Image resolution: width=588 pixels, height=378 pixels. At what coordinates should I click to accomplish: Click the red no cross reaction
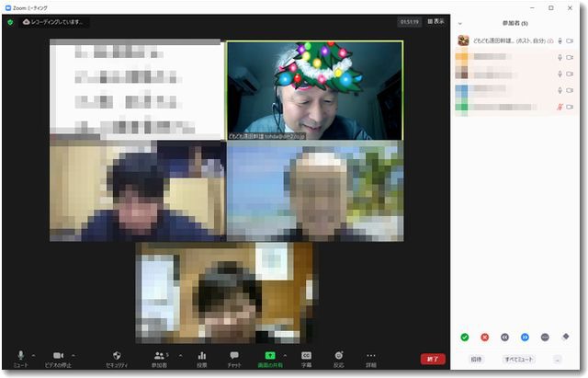[484, 338]
